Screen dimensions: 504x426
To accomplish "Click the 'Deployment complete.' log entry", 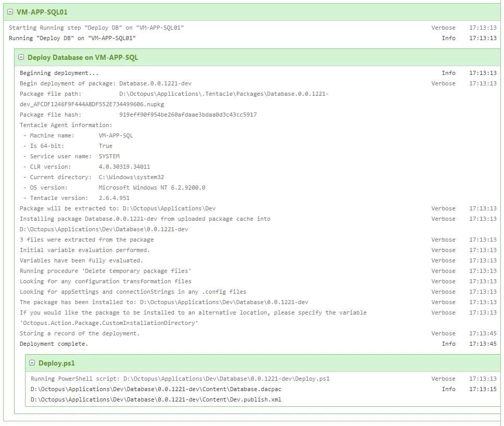I will 54,344.
